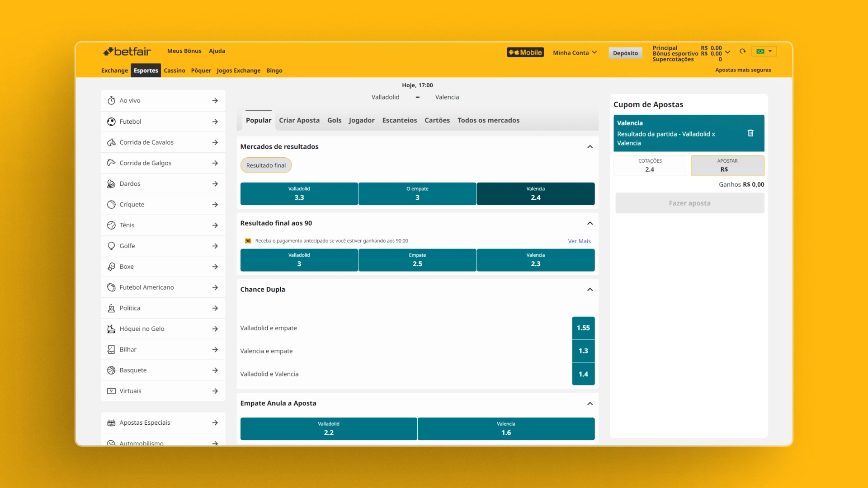Switch to Criar Aposta tab
Screen dimensions: 868x488
(299, 120)
